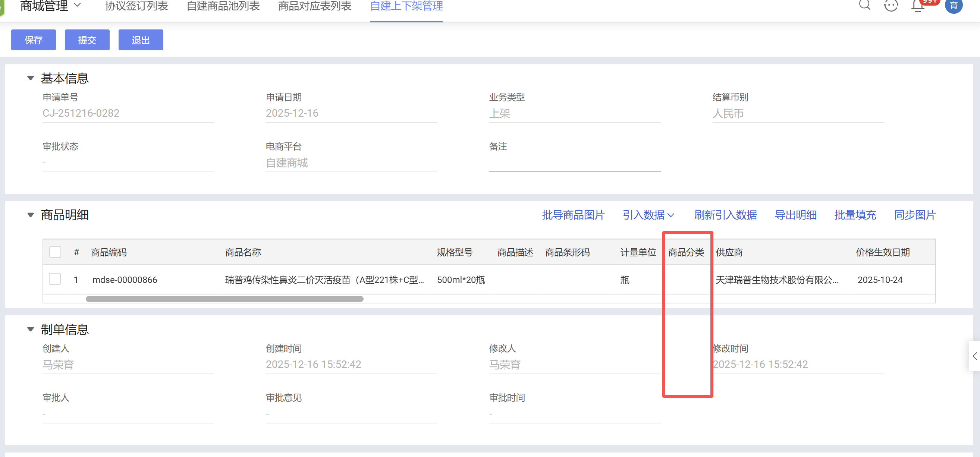Click the 提交 button

point(87,40)
